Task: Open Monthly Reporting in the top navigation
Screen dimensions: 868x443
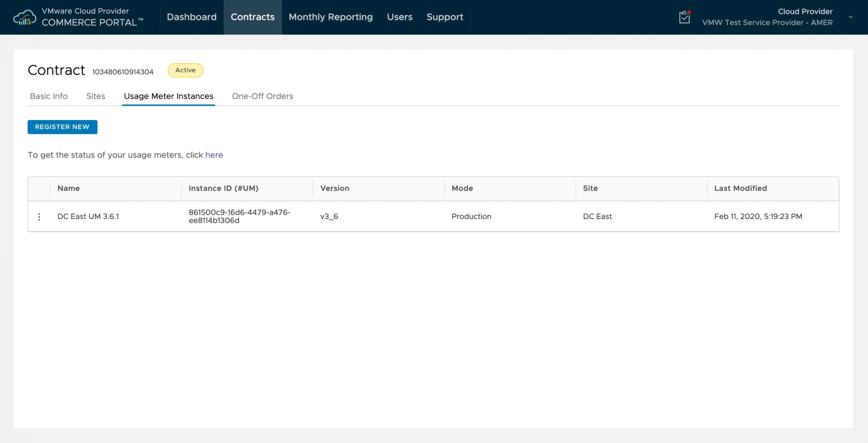Action: pos(331,17)
